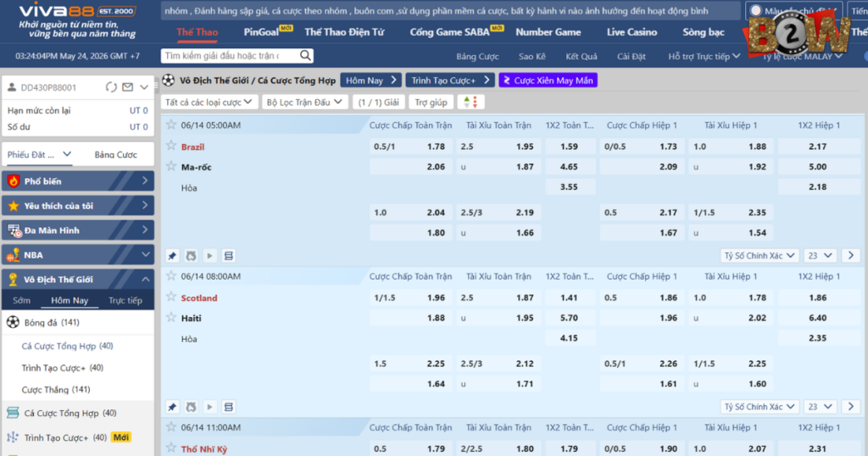Click Cược Xiên May Mắn button
The width and height of the screenshot is (868, 456).
pos(548,81)
